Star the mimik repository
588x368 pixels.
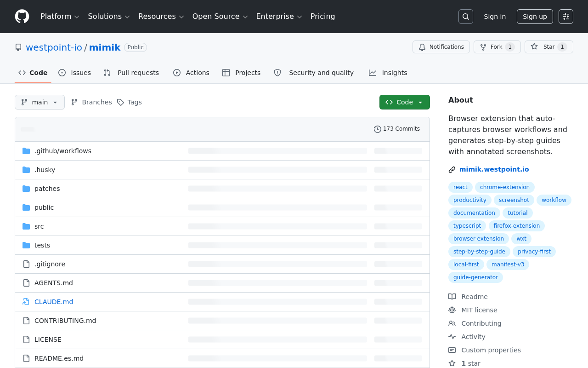point(549,47)
